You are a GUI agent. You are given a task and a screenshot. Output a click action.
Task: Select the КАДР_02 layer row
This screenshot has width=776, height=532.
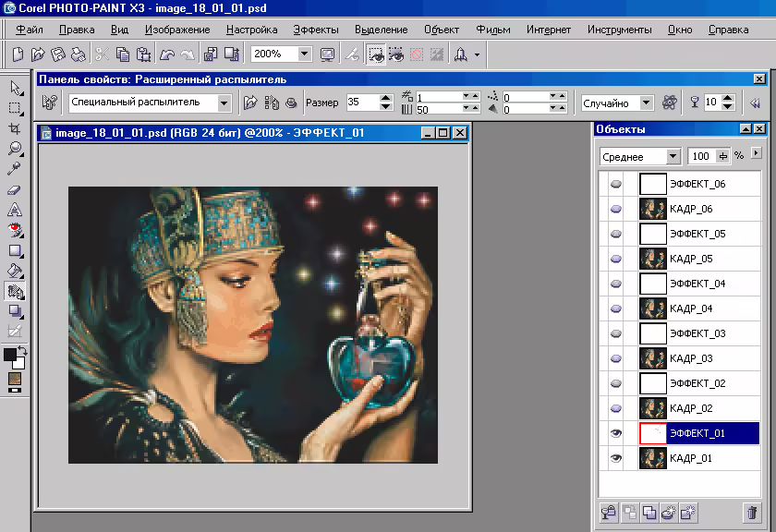679,408
